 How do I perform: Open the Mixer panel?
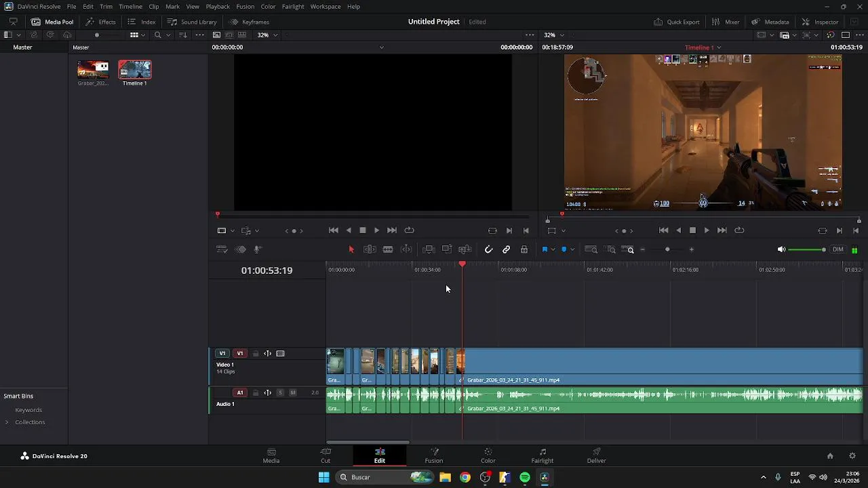pos(726,22)
